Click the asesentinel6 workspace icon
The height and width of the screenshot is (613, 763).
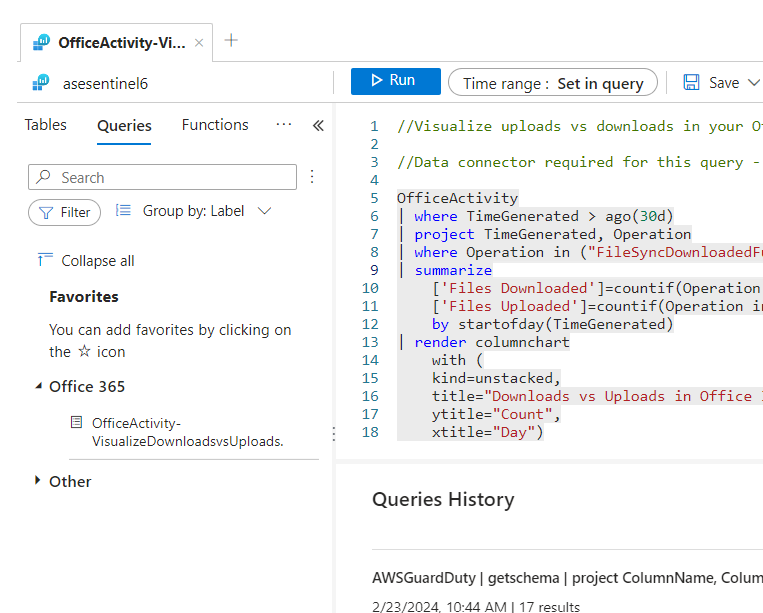point(41,83)
